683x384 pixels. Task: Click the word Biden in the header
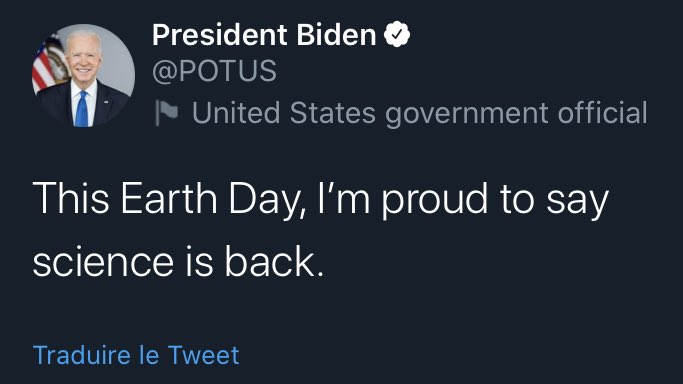click(x=336, y=35)
